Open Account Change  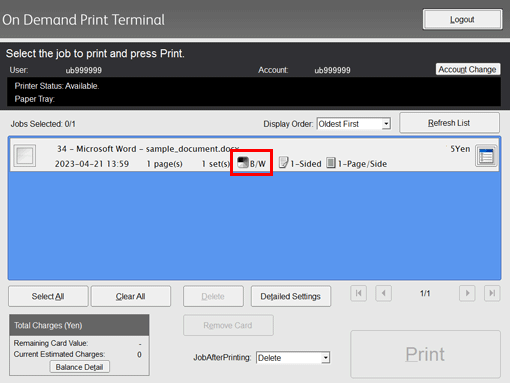click(467, 69)
